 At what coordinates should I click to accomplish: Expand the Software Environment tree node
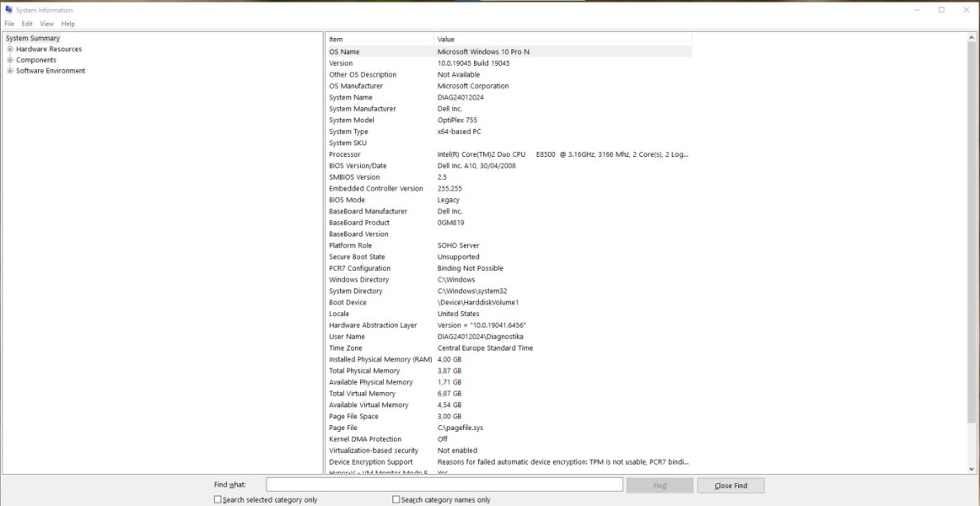[10, 70]
